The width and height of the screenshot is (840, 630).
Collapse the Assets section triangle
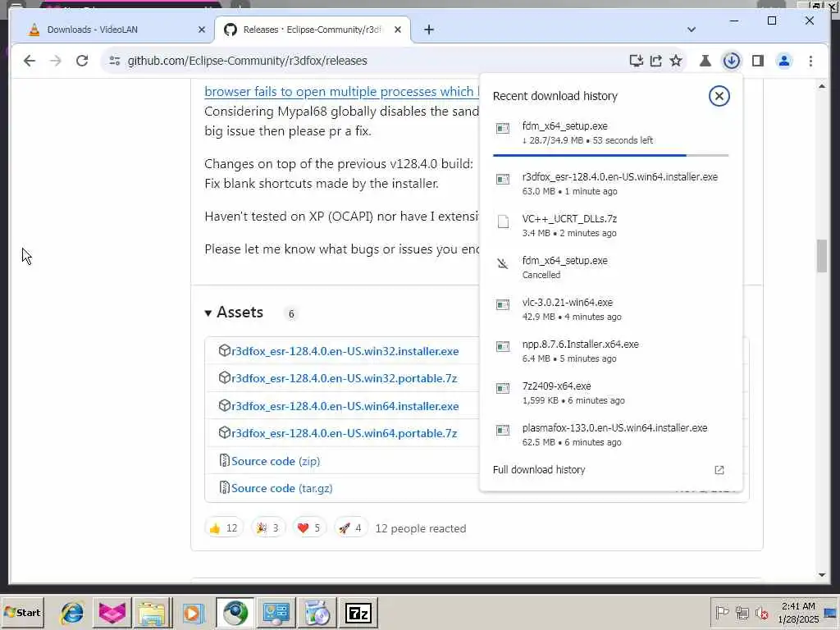coord(208,313)
